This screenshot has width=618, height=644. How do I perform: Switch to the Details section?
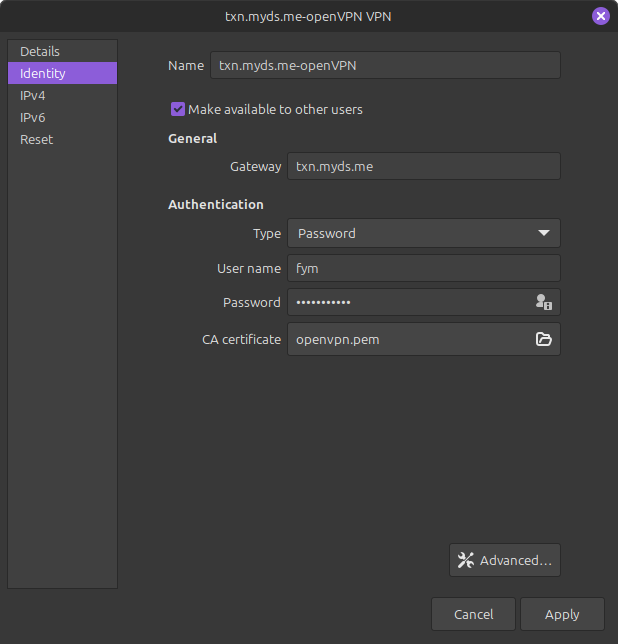coord(40,51)
